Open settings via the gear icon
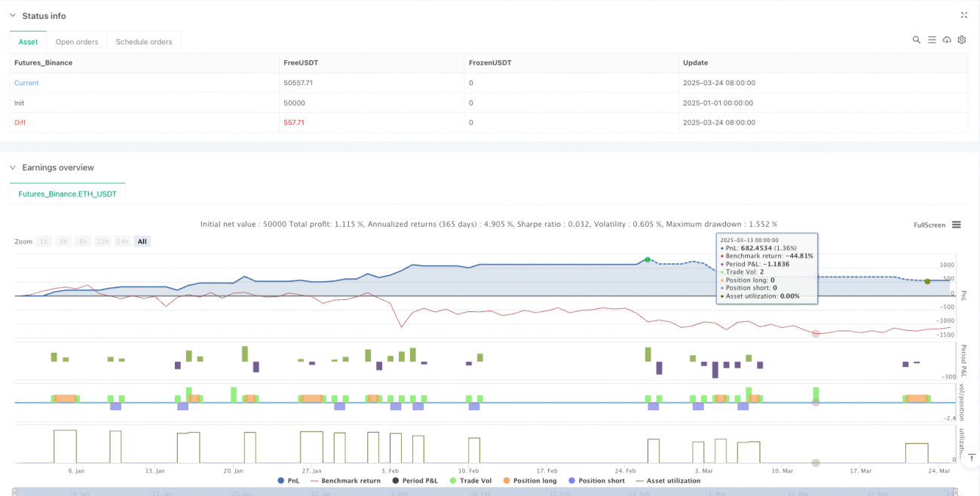The height and width of the screenshot is (496, 980). tap(962, 40)
